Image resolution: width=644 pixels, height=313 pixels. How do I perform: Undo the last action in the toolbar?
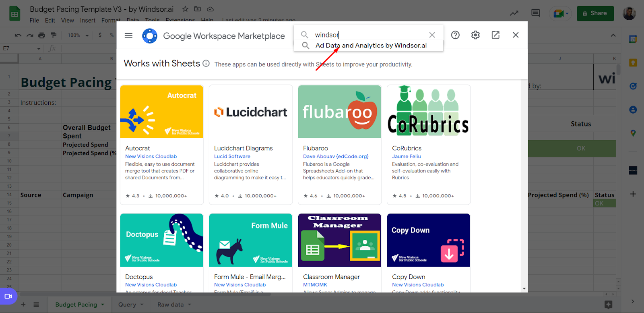coord(18,35)
